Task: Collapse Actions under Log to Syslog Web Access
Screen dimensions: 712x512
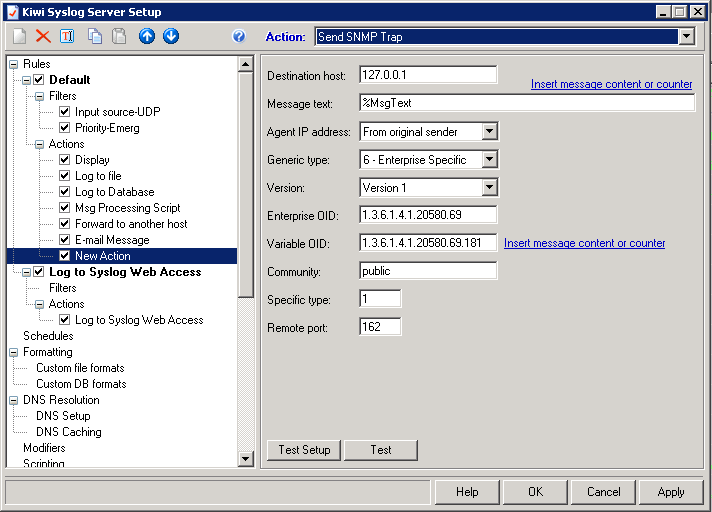Action: point(40,304)
